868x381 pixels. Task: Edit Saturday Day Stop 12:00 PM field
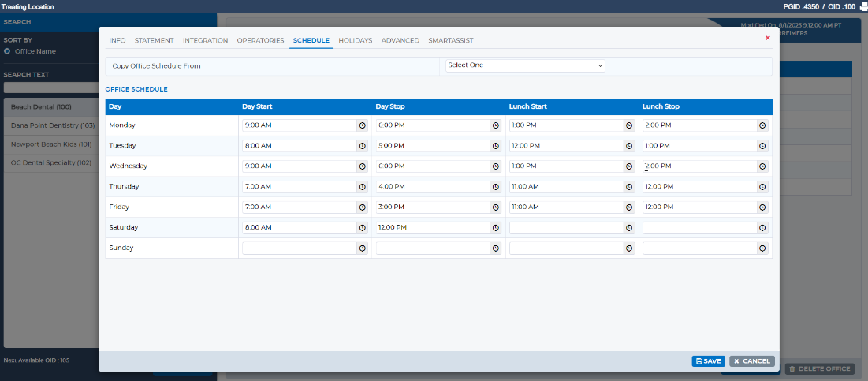click(x=433, y=228)
